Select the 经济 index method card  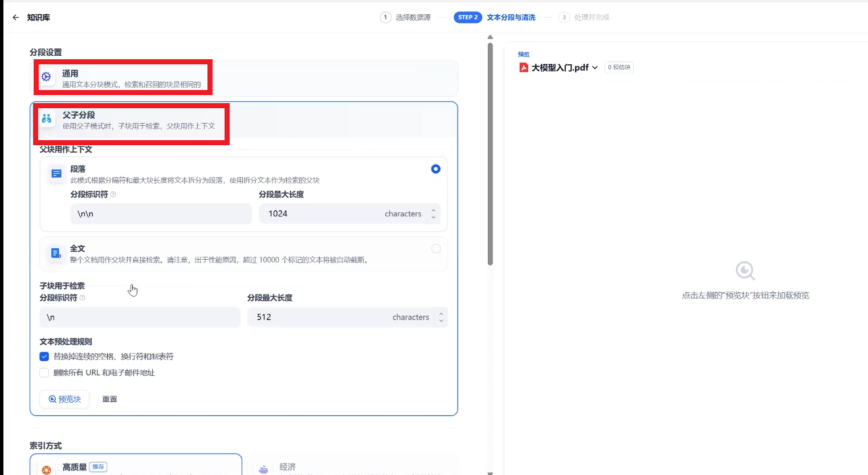(353, 465)
